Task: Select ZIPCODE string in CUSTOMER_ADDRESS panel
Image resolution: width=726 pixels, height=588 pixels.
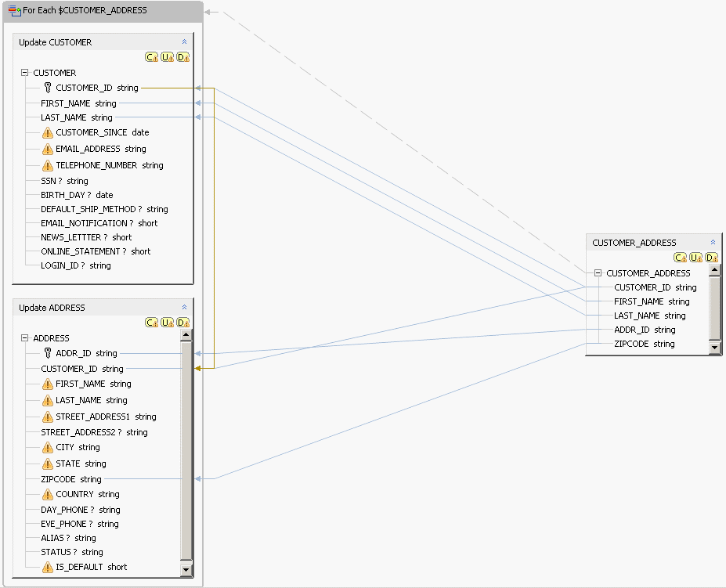Action: point(644,344)
